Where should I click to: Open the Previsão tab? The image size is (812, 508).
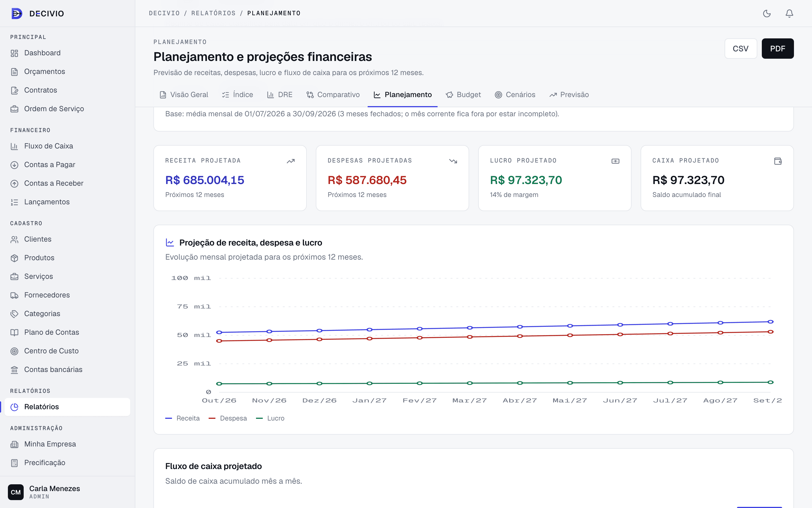pyautogui.click(x=569, y=95)
